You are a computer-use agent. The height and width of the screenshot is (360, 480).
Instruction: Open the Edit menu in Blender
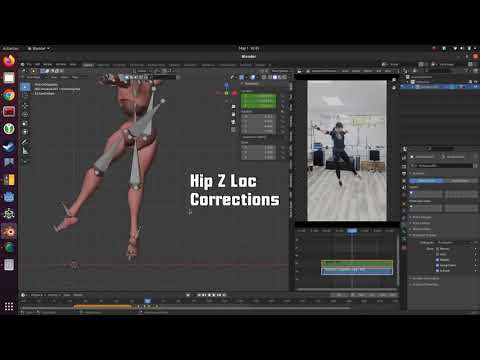pyautogui.click(x=37, y=65)
